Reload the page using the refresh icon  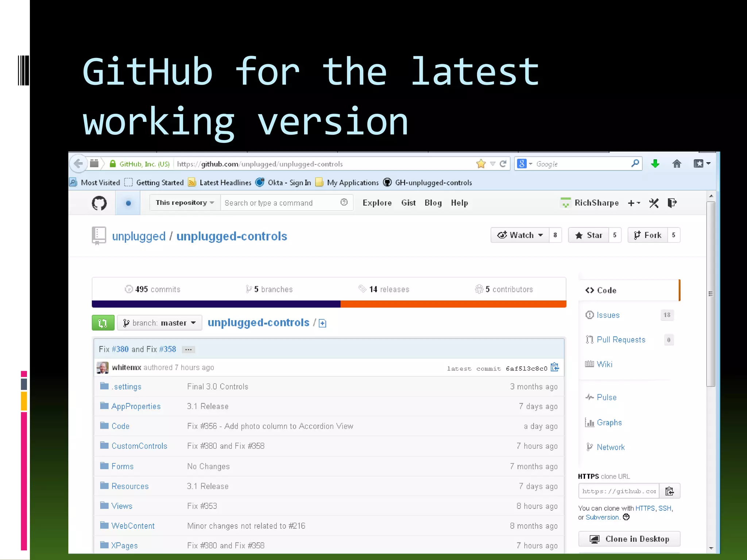point(503,164)
